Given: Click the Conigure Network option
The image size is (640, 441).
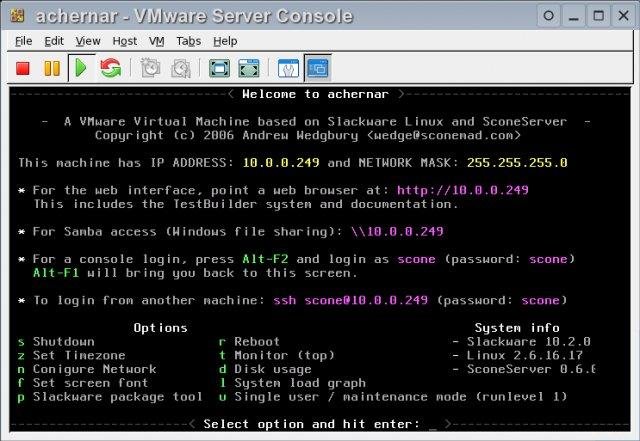Looking at the screenshot, I should coord(87,370).
